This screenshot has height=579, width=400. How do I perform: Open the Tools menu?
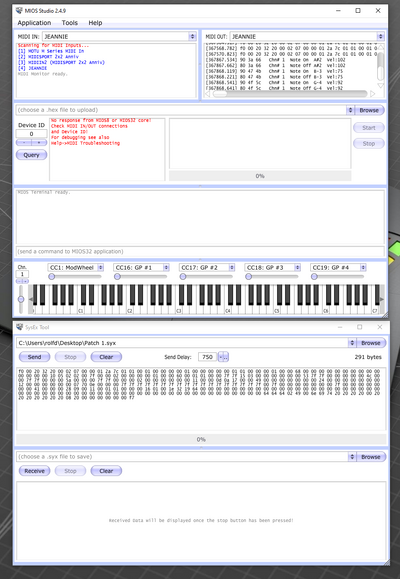coord(69,23)
